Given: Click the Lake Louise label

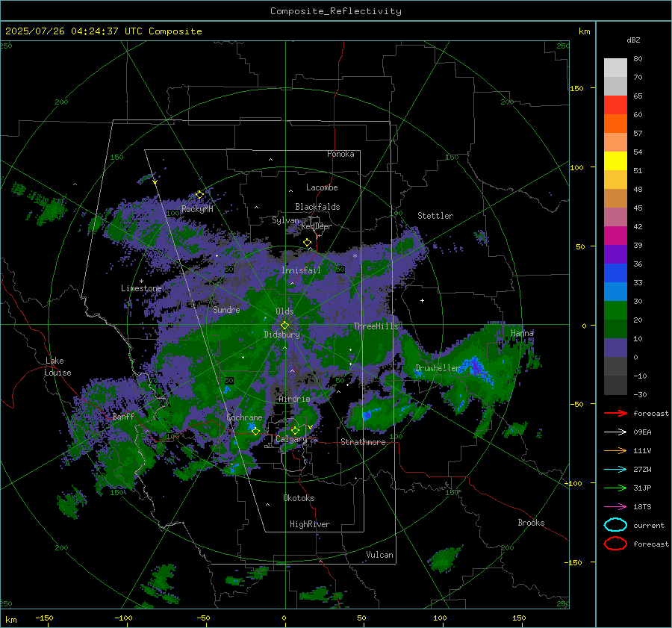Looking at the screenshot, I should coord(57,367).
